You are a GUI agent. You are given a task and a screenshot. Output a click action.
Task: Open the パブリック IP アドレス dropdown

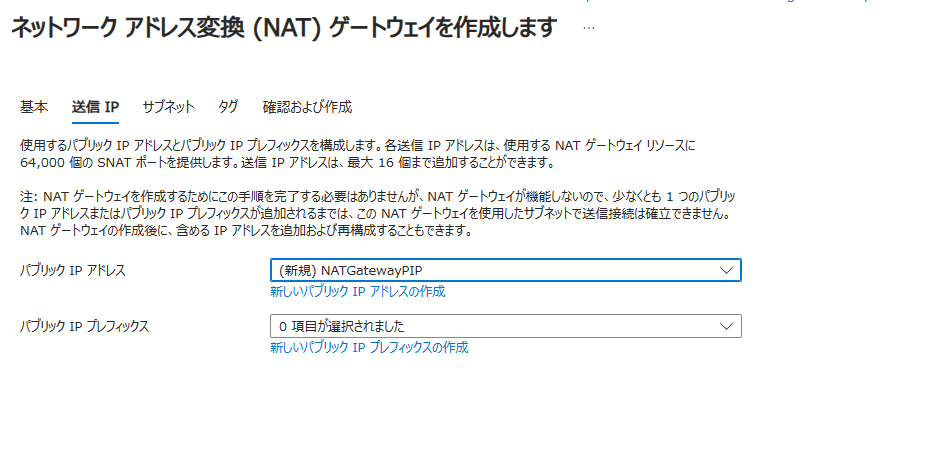506,270
